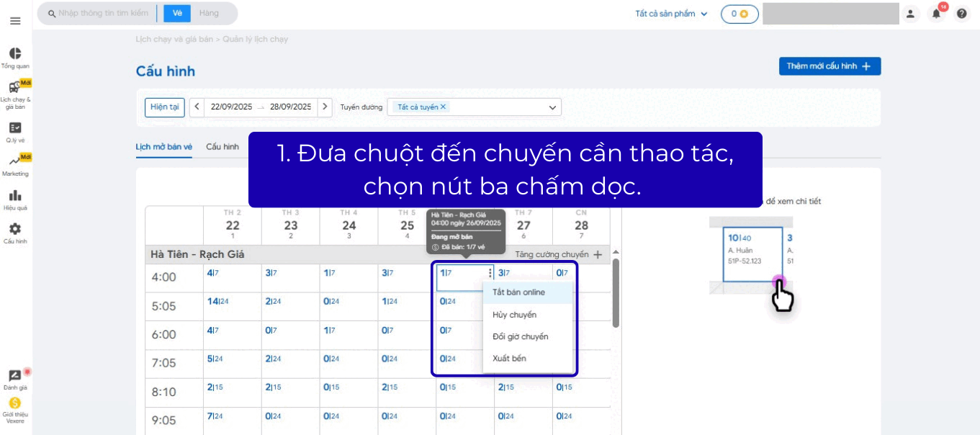Click the Hiện tại button
This screenshot has height=435, width=980.
(x=165, y=107)
